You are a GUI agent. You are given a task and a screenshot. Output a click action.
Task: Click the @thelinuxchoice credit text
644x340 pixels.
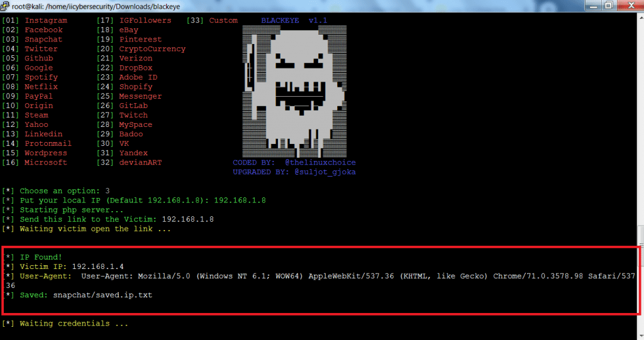click(x=320, y=162)
